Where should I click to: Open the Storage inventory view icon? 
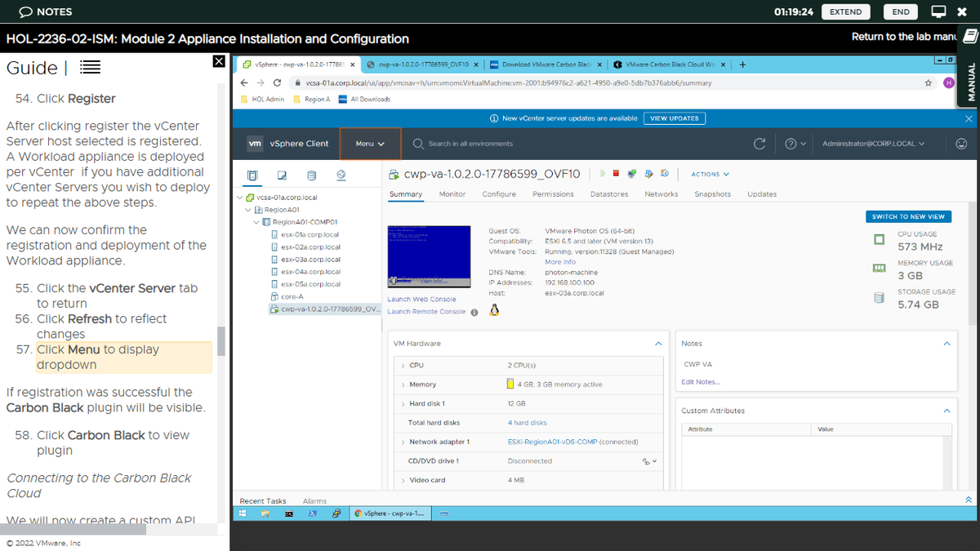(311, 175)
